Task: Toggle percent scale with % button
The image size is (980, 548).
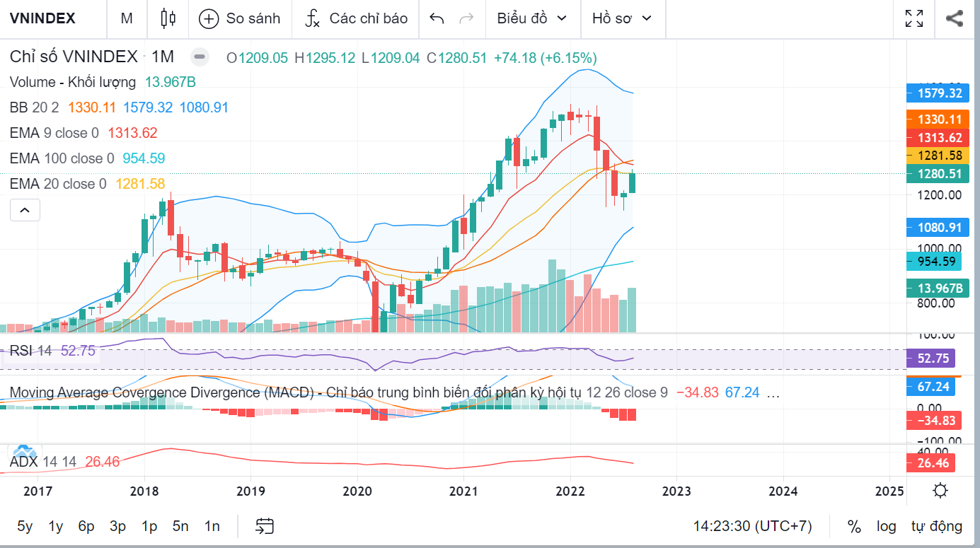Action: click(x=854, y=526)
